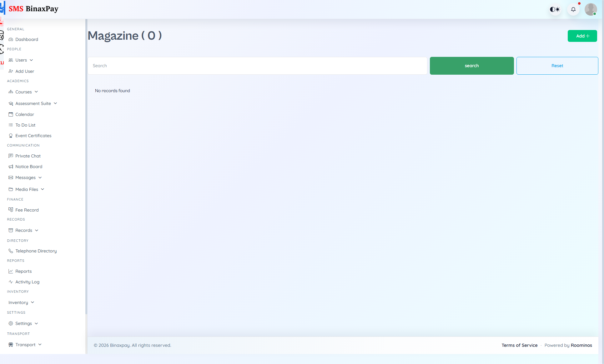Expand the Assessment Suite menu
Viewport: 604px width, 364px height.
point(33,103)
